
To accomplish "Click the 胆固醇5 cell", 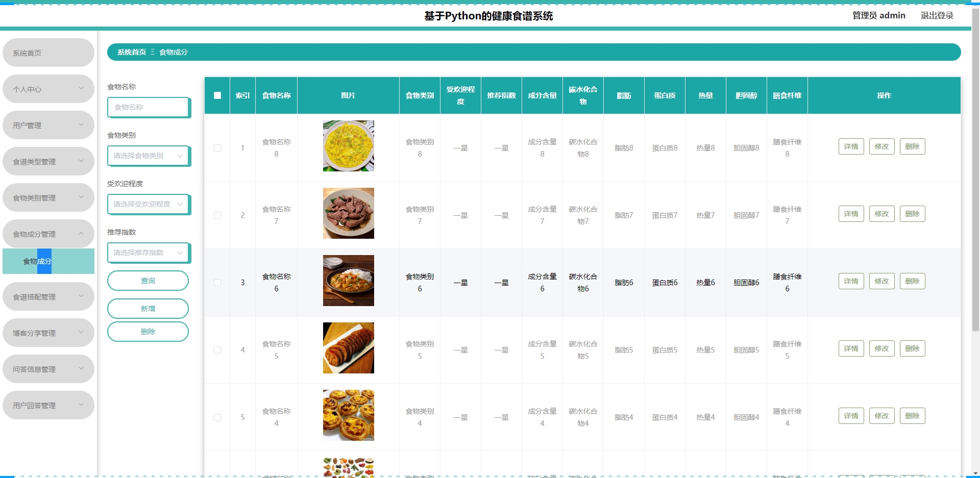I will 746,350.
